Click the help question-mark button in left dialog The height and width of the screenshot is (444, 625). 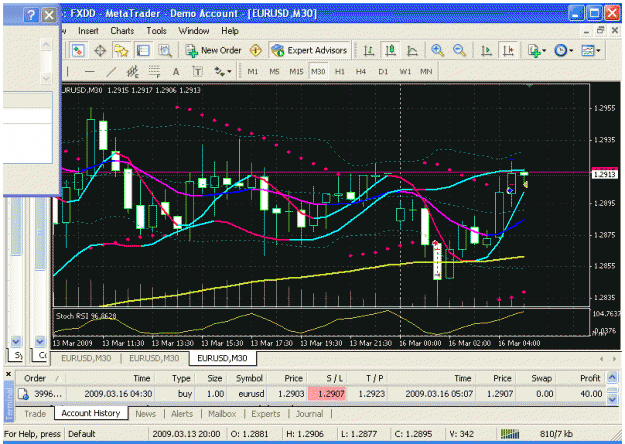coord(31,15)
